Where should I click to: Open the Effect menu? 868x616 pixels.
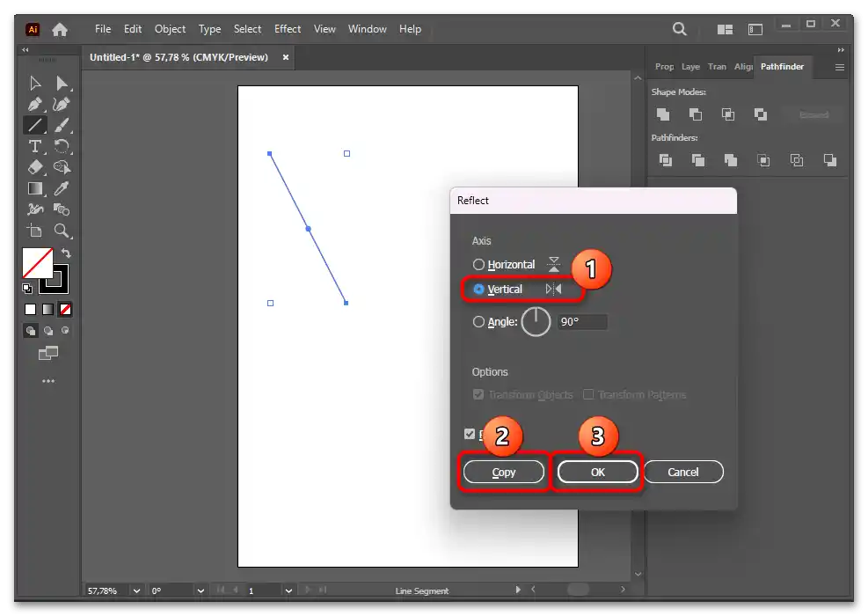pos(288,29)
